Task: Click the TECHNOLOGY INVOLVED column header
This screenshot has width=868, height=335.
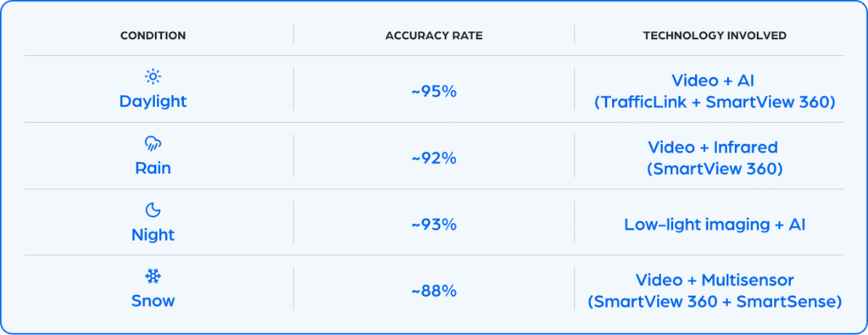Action: [x=715, y=36]
